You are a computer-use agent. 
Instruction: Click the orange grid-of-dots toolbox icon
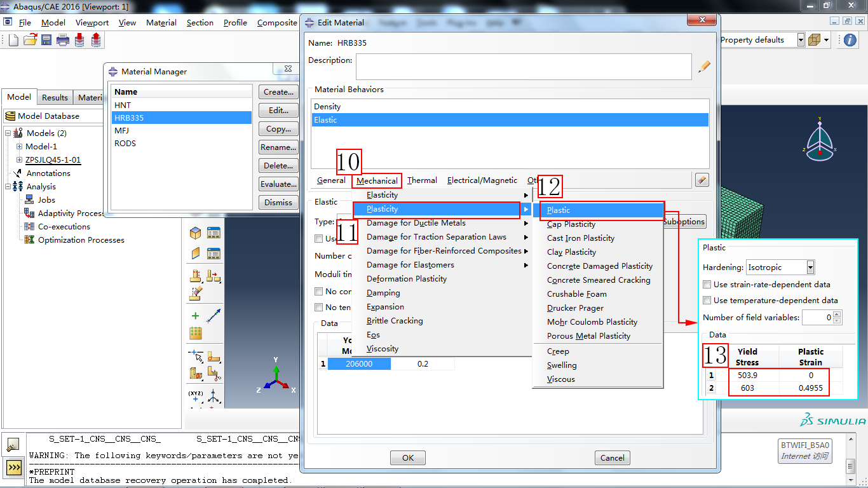(196, 333)
